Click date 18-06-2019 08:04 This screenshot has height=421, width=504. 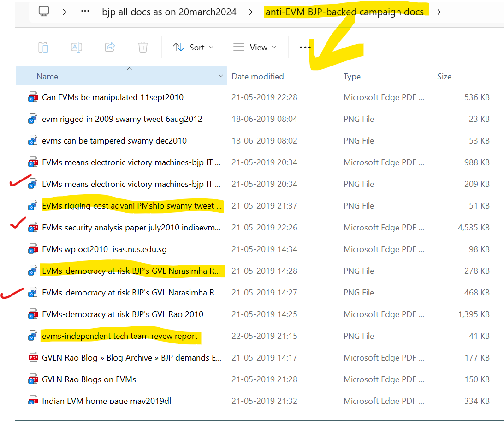point(264,119)
